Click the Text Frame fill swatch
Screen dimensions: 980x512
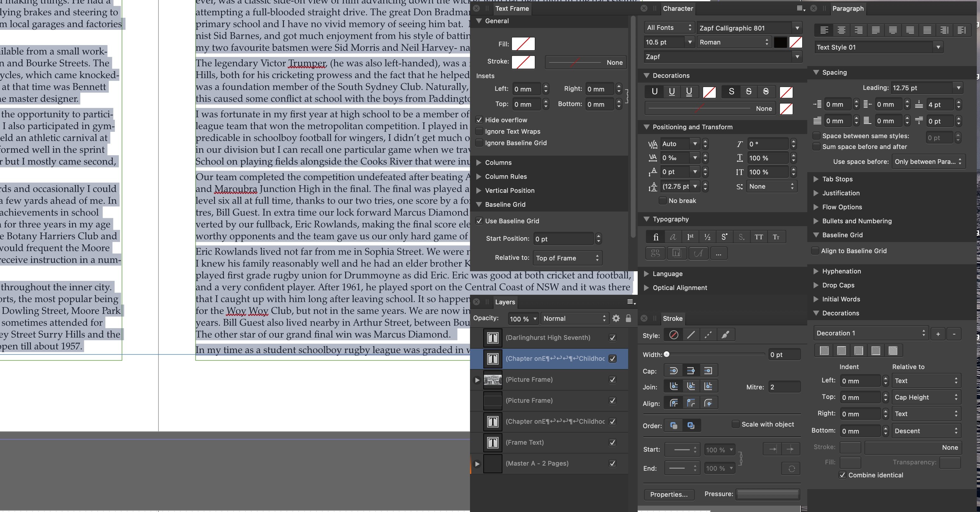tap(523, 44)
